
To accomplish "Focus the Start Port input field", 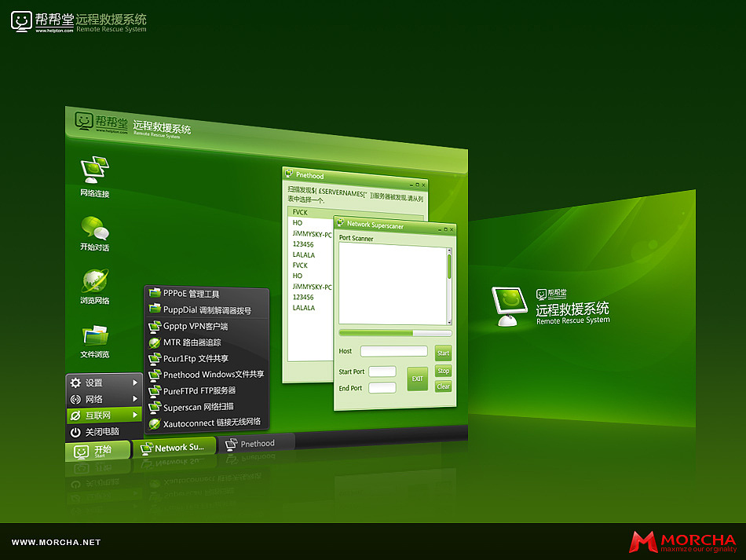I will tap(382, 372).
